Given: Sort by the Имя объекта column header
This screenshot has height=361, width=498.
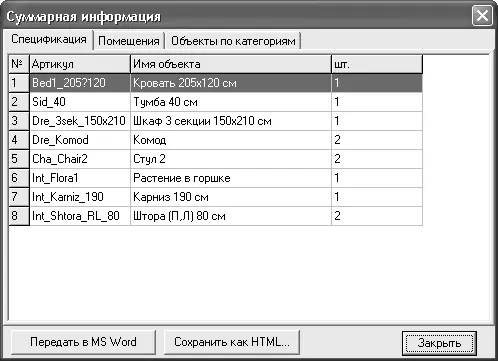Looking at the screenshot, I should tap(231, 64).
